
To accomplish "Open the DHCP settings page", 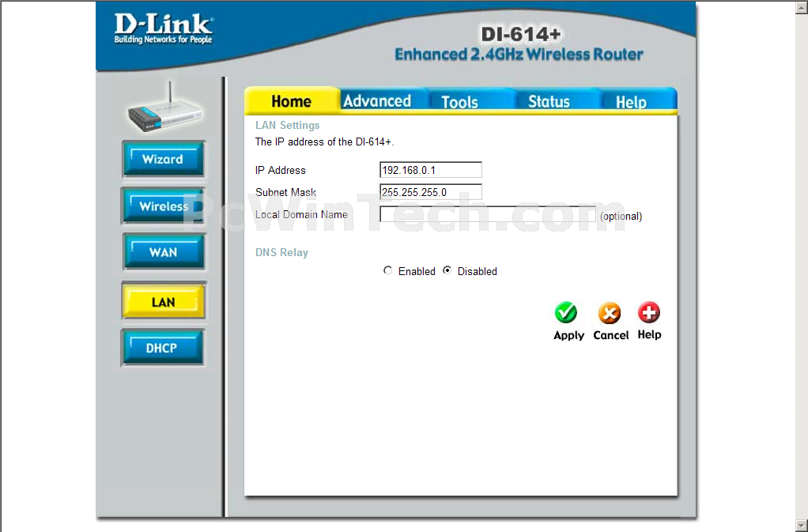I will coord(162,348).
